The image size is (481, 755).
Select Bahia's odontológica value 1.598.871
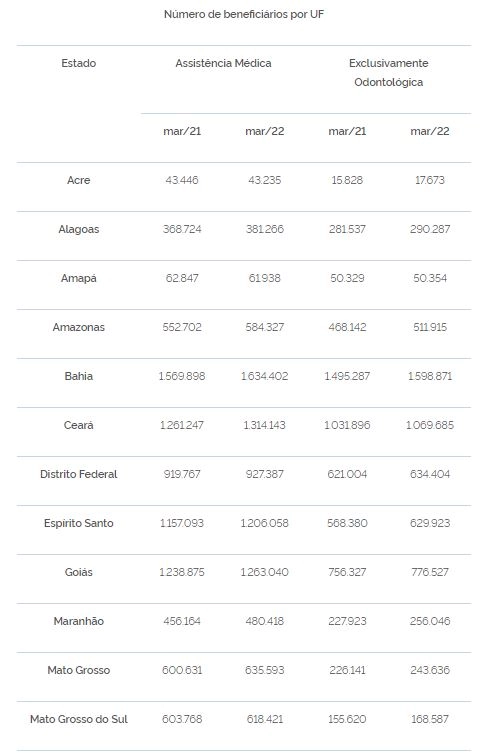(x=430, y=376)
